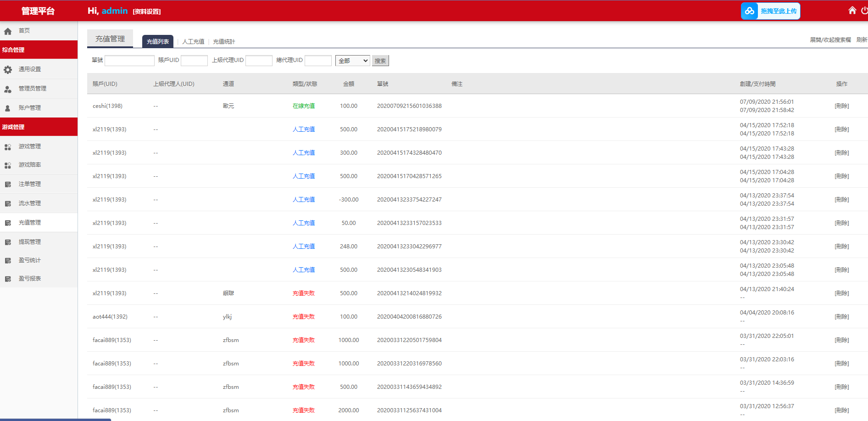The width and height of the screenshot is (868, 421).
Task: Click the power logout icon
Action: point(864,11)
